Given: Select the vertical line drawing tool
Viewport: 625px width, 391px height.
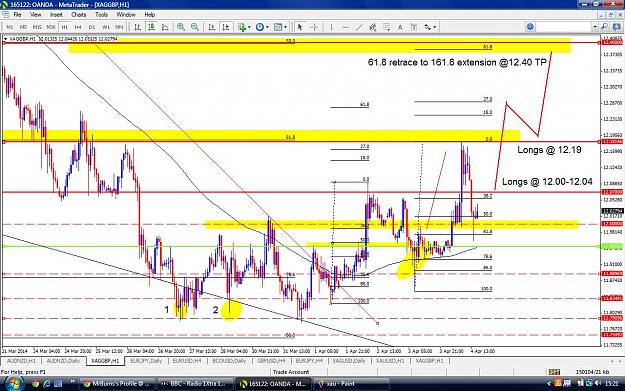Looking at the screenshot, I should pos(331,27).
